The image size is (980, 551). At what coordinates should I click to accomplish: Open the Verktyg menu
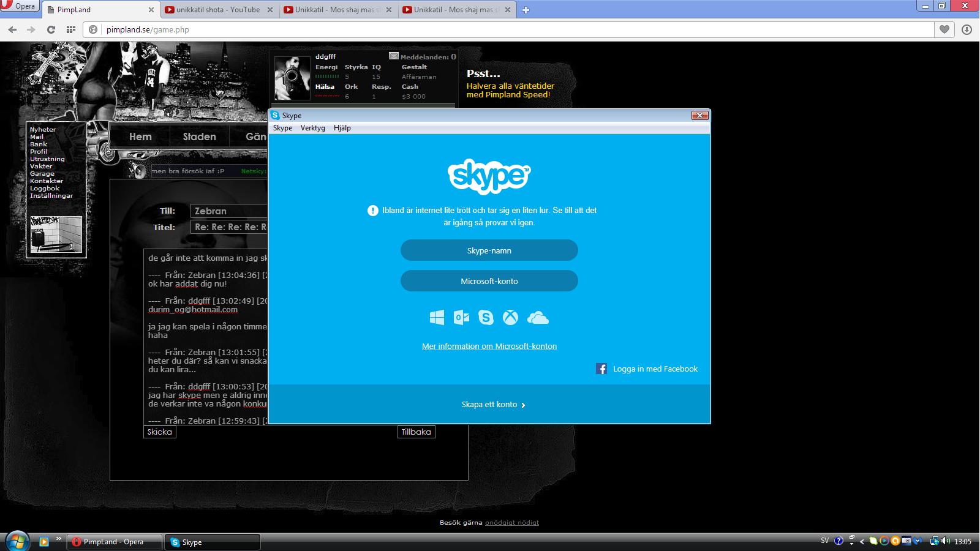[x=312, y=128]
